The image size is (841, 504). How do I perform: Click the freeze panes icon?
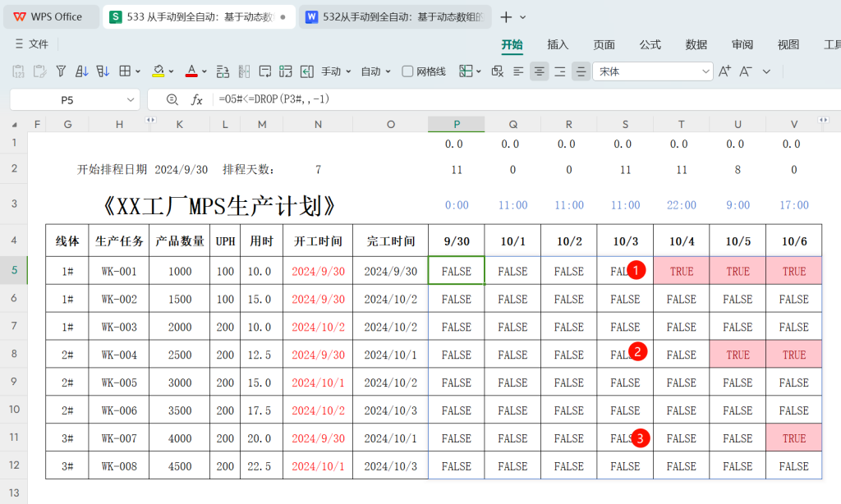466,71
